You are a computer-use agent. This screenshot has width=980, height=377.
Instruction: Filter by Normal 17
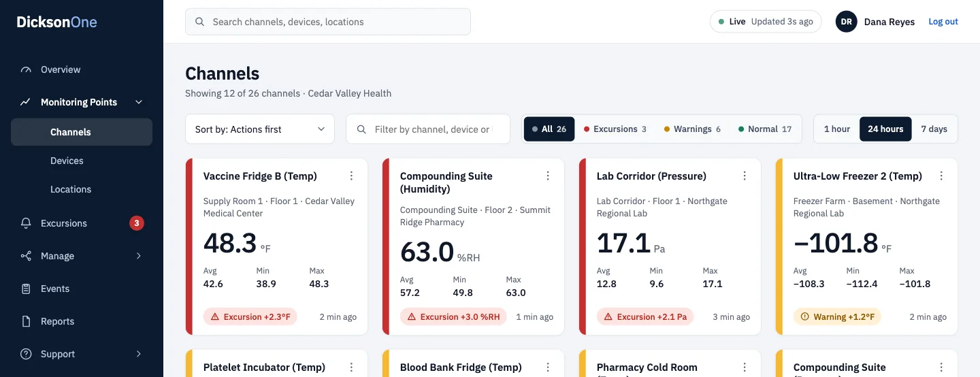pyautogui.click(x=765, y=129)
